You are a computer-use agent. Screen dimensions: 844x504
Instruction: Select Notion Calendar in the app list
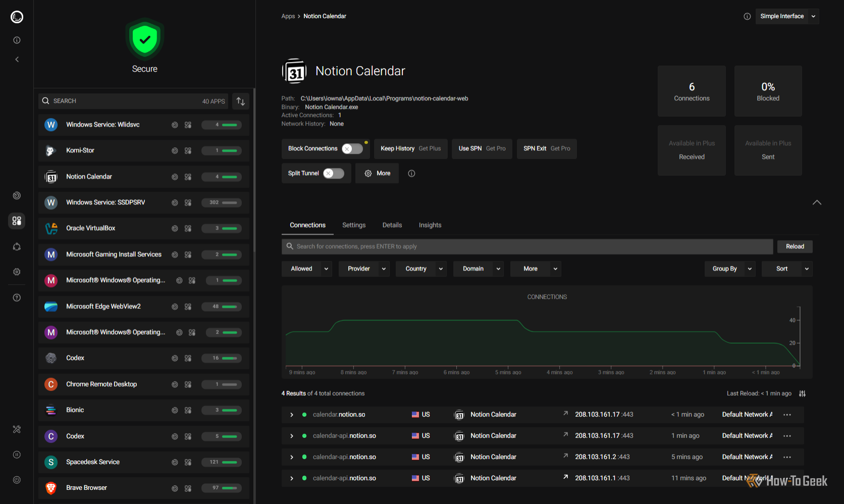[144, 177]
